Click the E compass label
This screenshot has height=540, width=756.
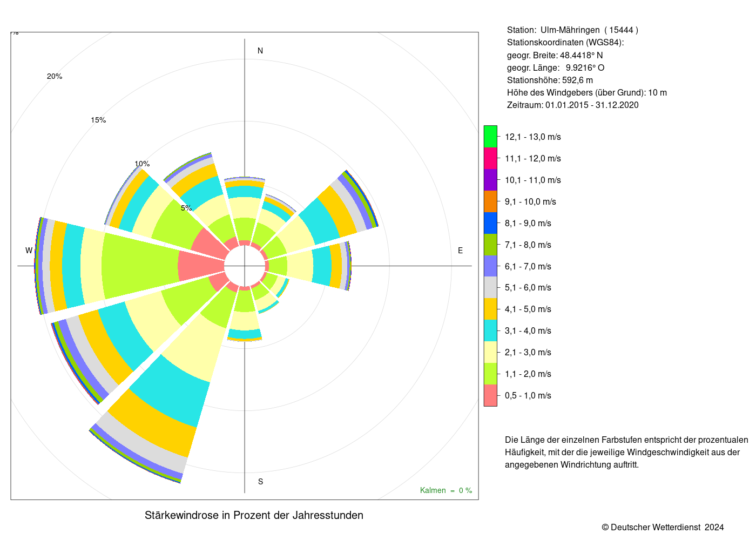[461, 251]
